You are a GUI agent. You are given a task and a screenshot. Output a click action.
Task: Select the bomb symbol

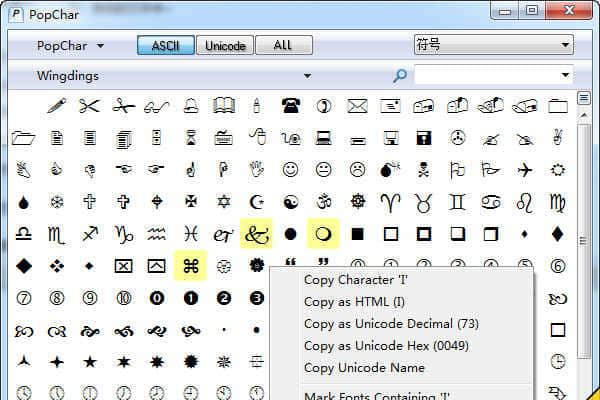[390, 170]
